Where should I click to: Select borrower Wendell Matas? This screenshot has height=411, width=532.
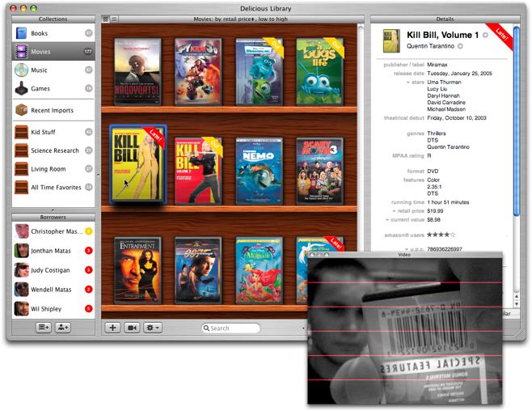[53, 290]
